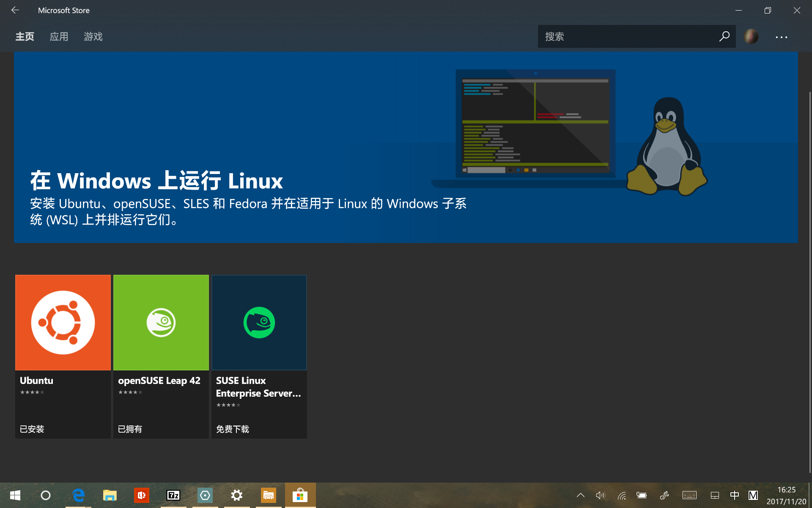Open the openSUSE Leap 42 tile
Viewport: 812px width, 508px height.
click(x=161, y=323)
